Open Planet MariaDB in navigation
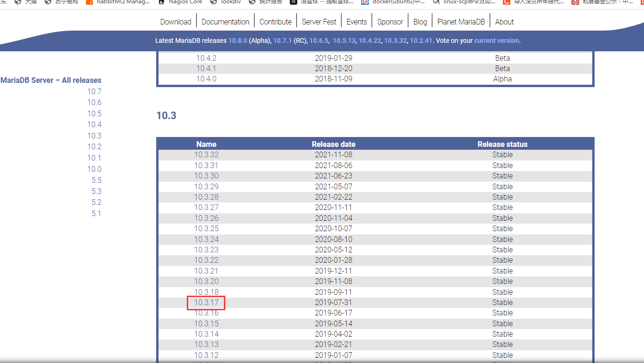 pyautogui.click(x=461, y=22)
